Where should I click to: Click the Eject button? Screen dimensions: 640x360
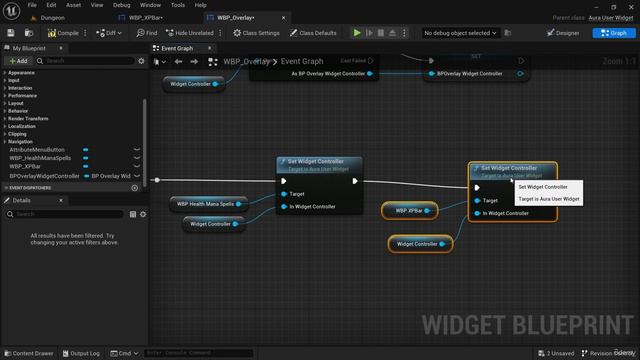[x=392, y=33]
